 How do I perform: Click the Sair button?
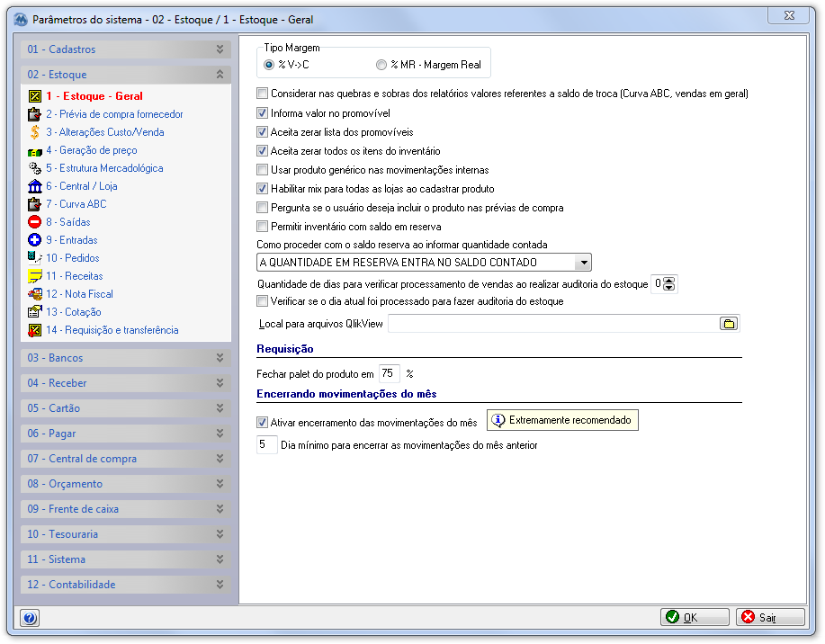click(770, 617)
